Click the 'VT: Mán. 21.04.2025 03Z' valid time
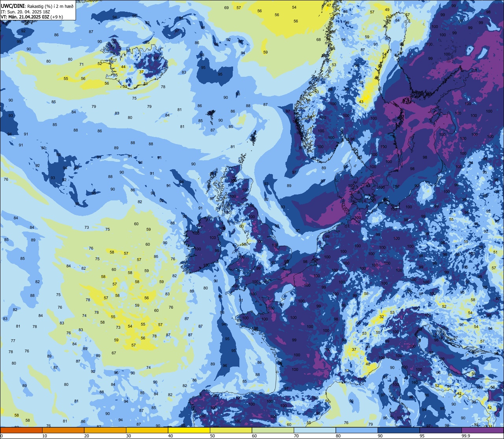 pyautogui.click(x=25, y=17)
